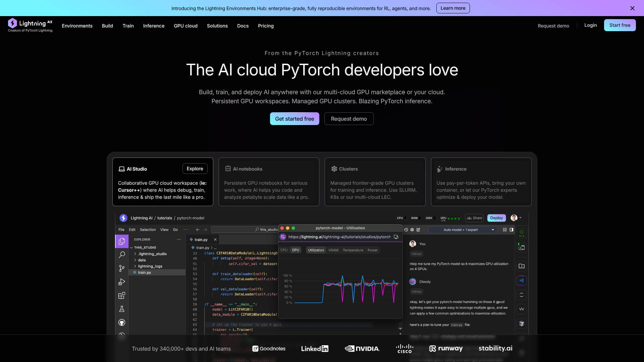Click the Get started free button

tap(294, 119)
